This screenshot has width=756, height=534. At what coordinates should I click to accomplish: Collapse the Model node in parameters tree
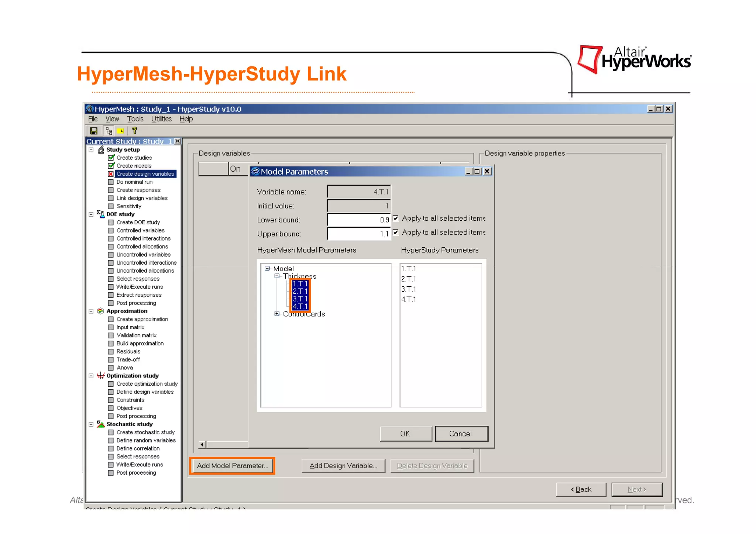[x=267, y=269]
